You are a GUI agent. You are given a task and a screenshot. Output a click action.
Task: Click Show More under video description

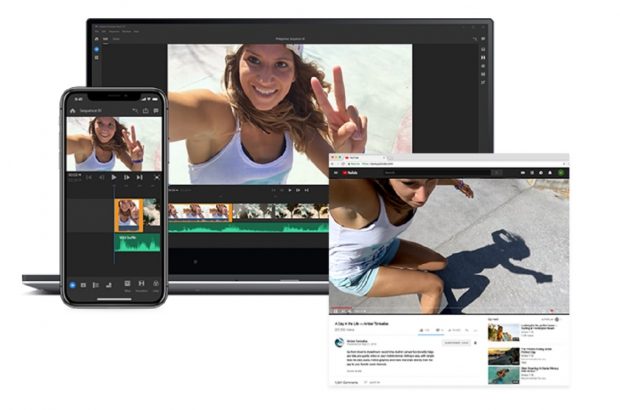pos(354,371)
